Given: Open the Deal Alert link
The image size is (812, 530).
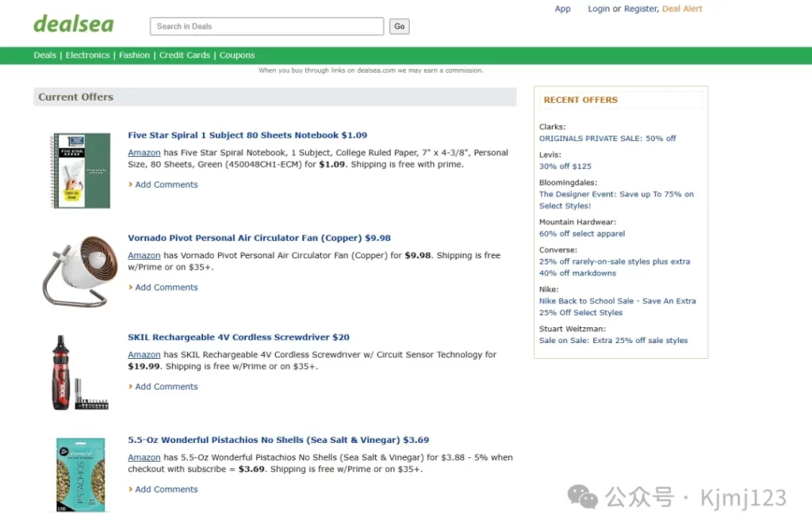Looking at the screenshot, I should [682, 9].
